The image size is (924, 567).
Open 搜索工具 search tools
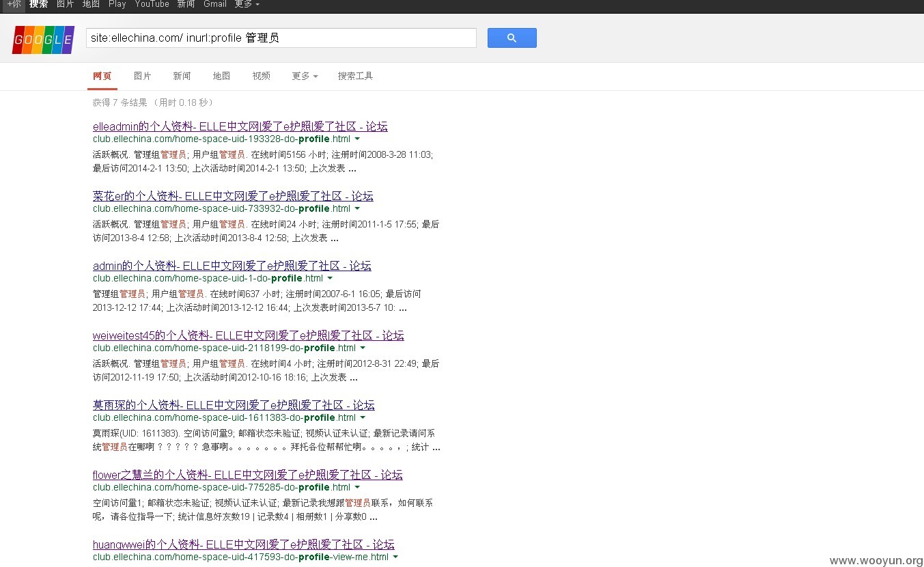pyautogui.click(x=355, y=76)
